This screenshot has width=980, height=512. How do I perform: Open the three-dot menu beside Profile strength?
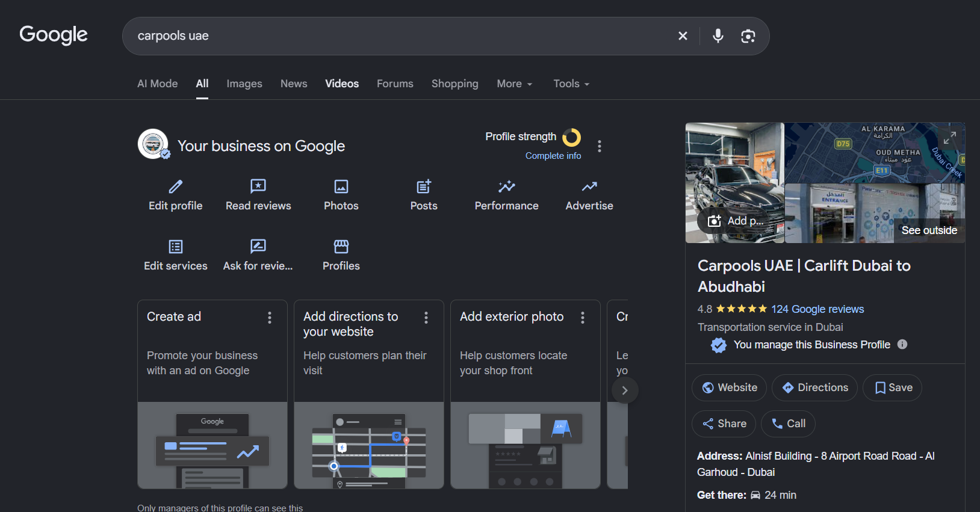coord(599,146)
